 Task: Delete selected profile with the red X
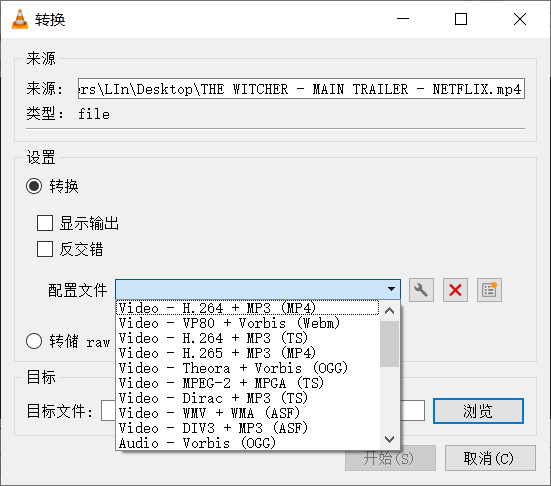coord(455,290)
